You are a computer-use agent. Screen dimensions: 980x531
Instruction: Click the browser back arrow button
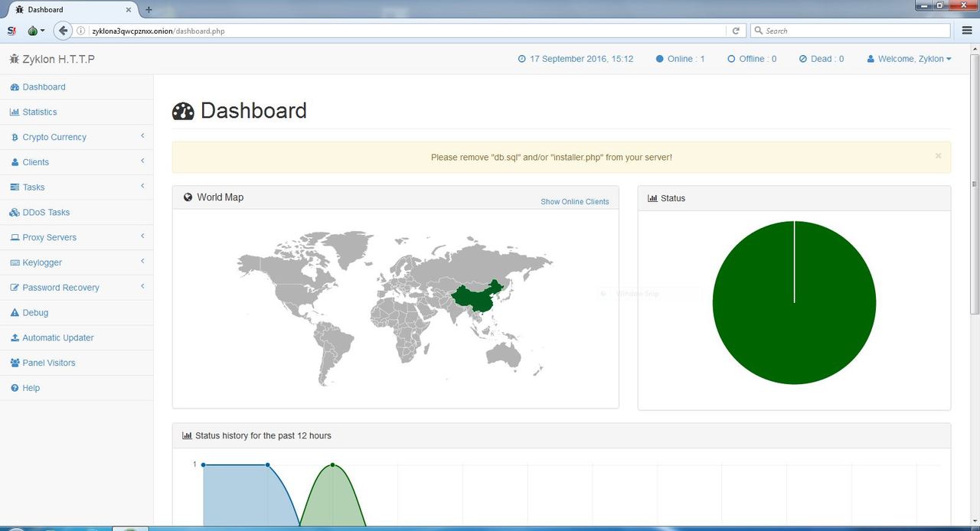(x=63, y=31)
